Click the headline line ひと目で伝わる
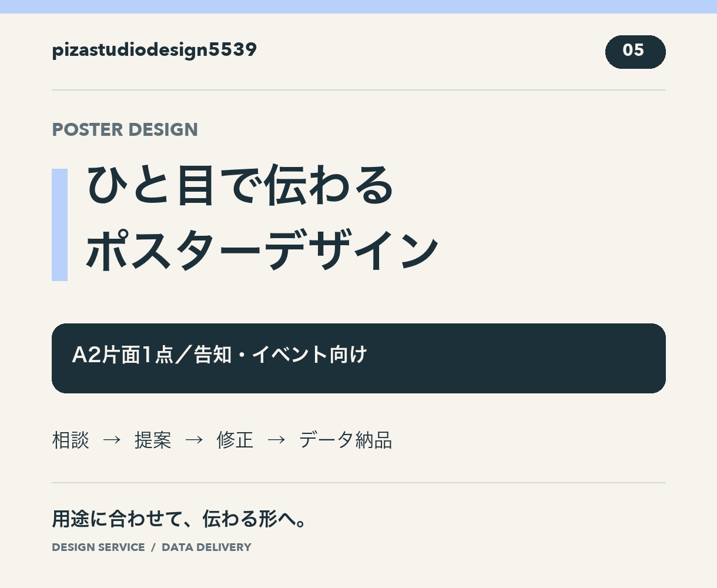This screenshot has width=717, height=588. tap(240, 185)
